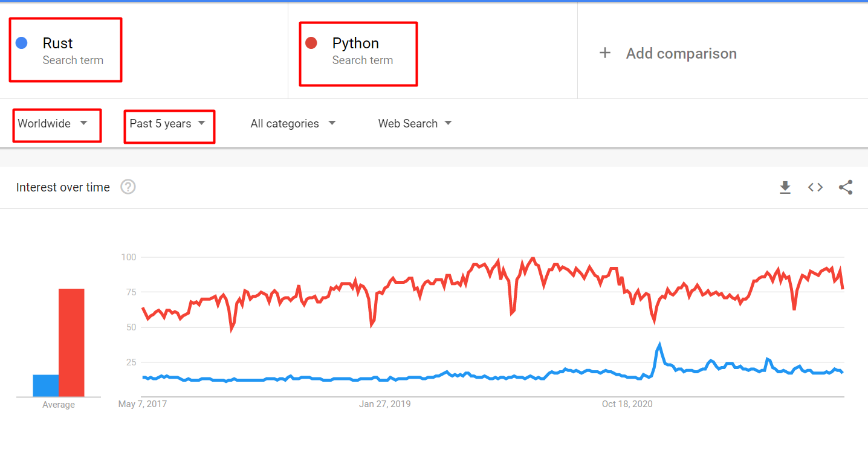Image resolution: width=868 pixels, height=456 pixels.
Task: Click the Interest over time heading
Action: click(63, 187)
